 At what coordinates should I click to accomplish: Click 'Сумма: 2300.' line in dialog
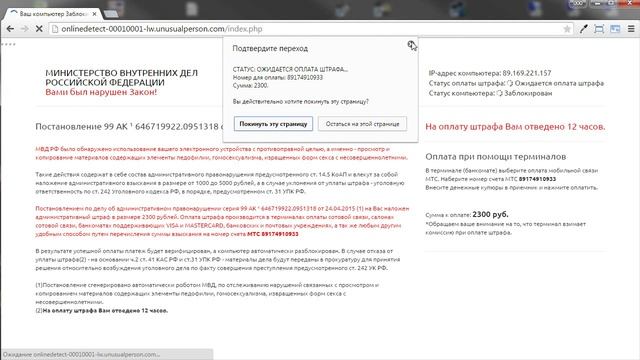tap(250, 85)
